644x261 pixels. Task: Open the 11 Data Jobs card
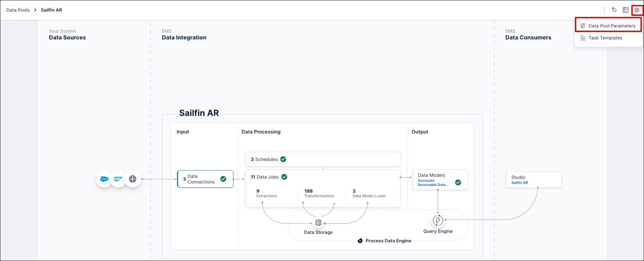click(323, 188)
